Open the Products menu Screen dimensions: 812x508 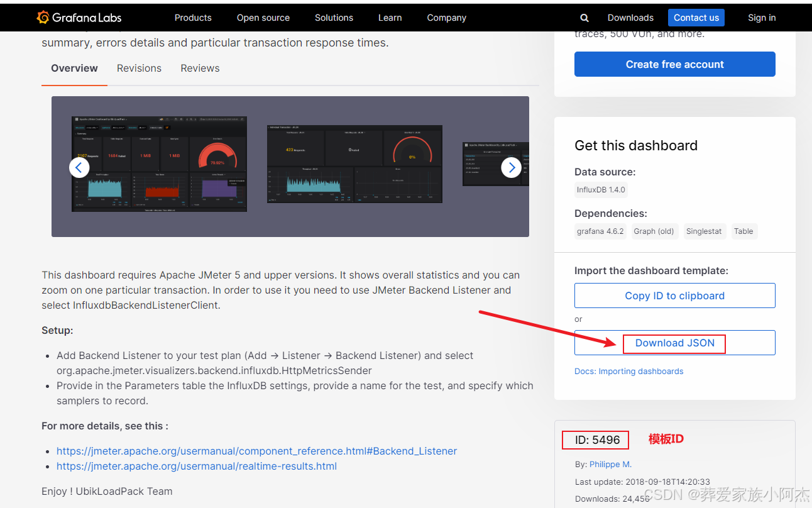click(193, 18)
